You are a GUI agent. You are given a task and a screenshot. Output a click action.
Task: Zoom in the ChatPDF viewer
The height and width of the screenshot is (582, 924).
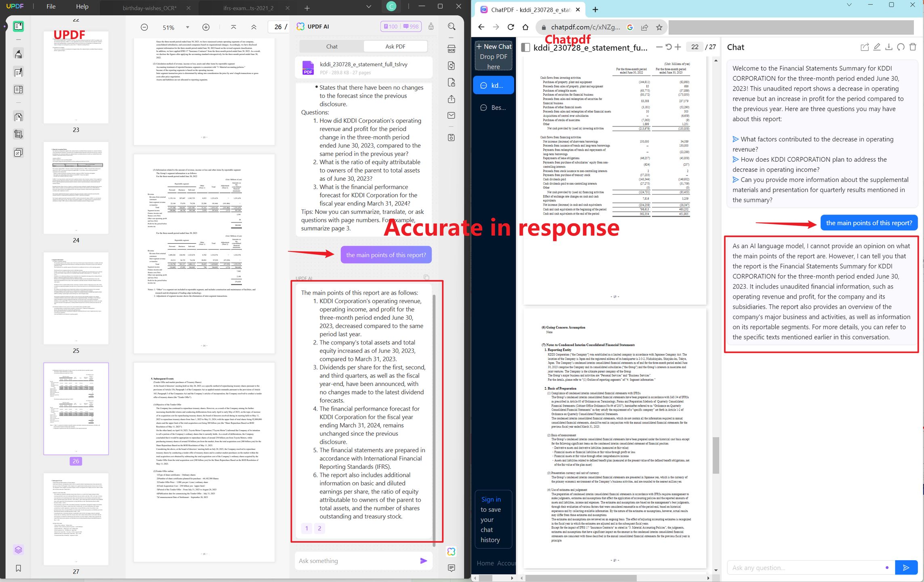(x=678, y=47)
